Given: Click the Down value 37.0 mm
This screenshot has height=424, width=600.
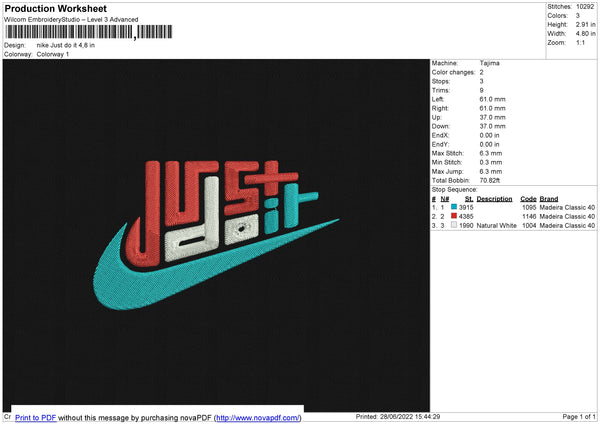Looking at the screenshot, I should [x=492, y=126].
